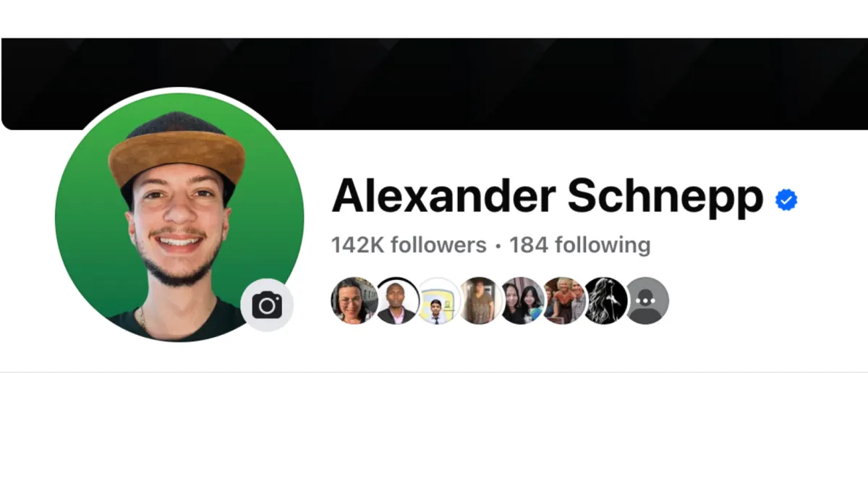Open the avatar showing two women together
Screen dimensions: 868x489
tap(522, 301)
